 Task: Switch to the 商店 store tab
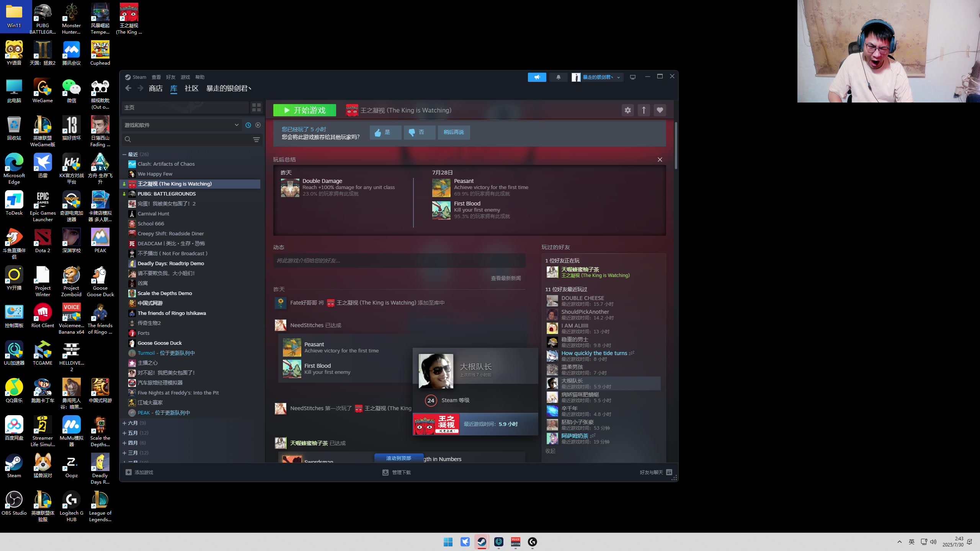tap(155, 88)
